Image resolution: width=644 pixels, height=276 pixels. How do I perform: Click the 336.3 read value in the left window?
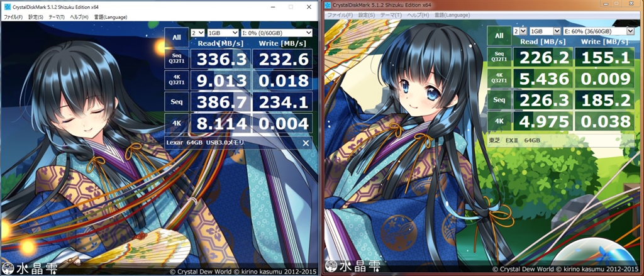coord(221,58)
